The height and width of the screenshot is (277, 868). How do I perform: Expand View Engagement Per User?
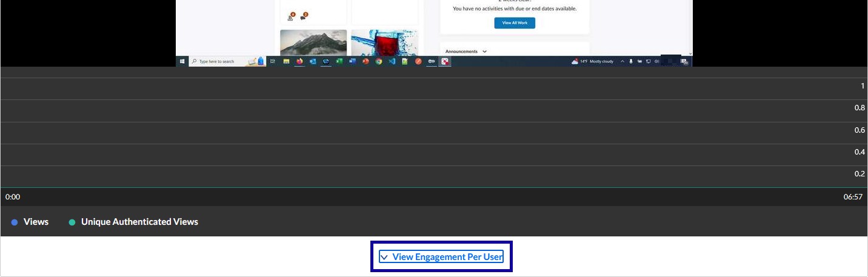441,256
